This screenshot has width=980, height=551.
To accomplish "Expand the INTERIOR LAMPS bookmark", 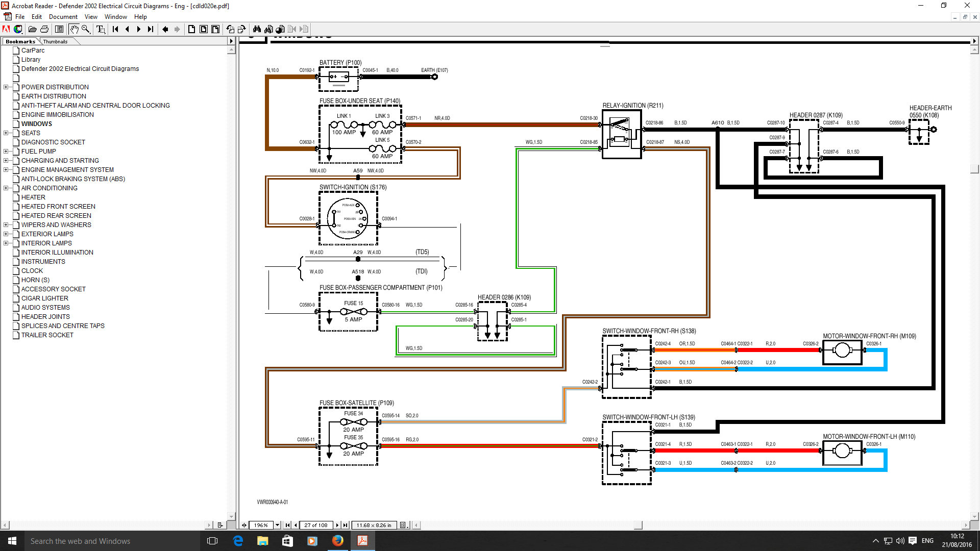I will [x=6, y=243].
